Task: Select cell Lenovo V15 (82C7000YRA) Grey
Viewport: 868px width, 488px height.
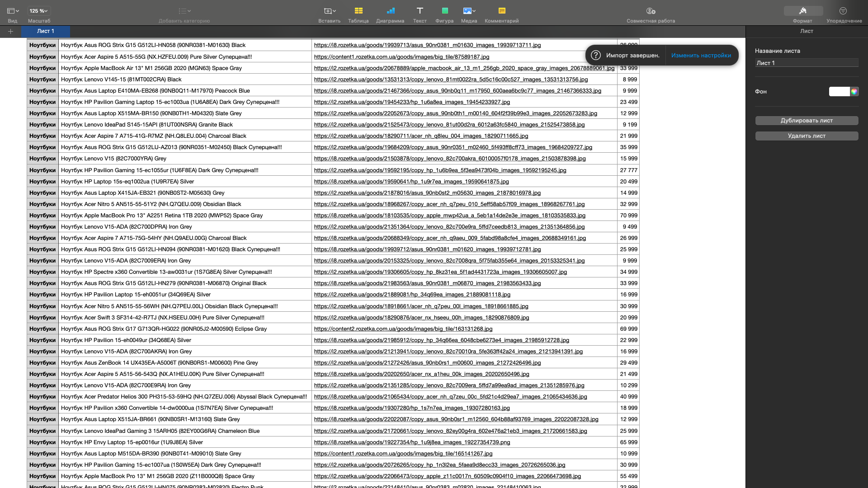Action: [185, 159]
